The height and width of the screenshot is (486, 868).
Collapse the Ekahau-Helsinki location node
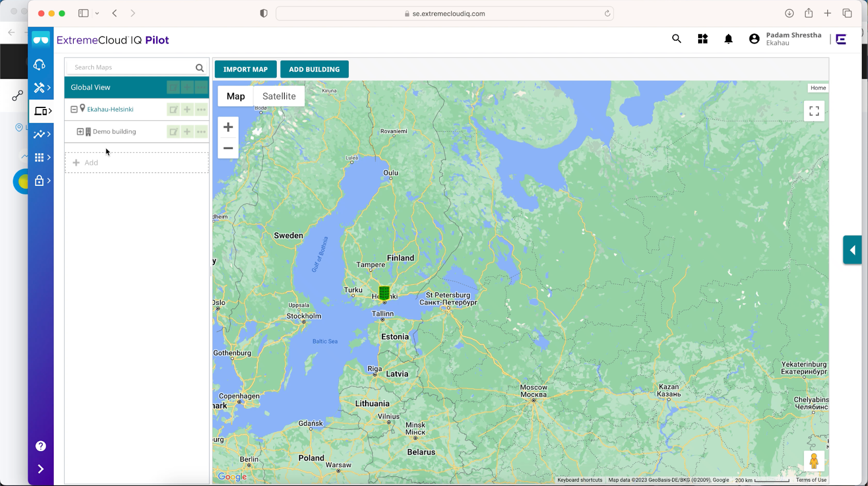74,110
